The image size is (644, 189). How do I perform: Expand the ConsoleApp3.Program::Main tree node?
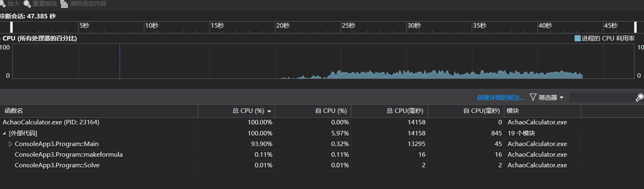[10, 144]
